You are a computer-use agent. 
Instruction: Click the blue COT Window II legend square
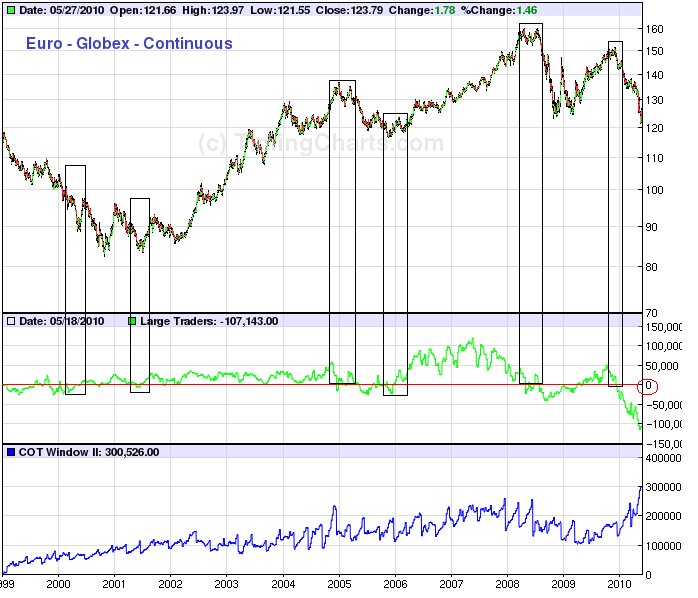click(11, 452)
